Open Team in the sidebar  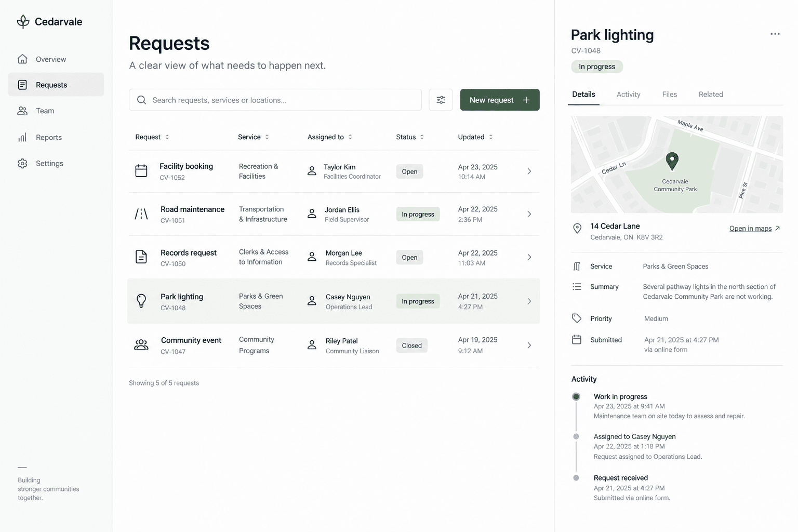point(56,111)
